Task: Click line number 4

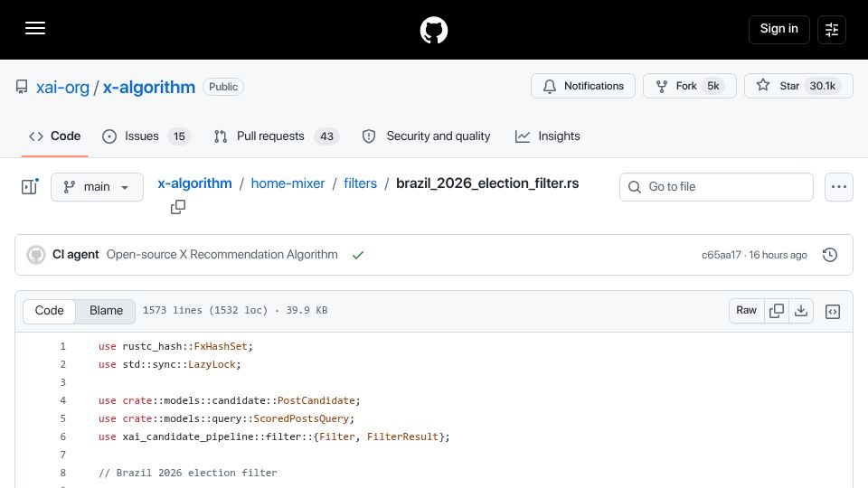Action: coord(62,400)
